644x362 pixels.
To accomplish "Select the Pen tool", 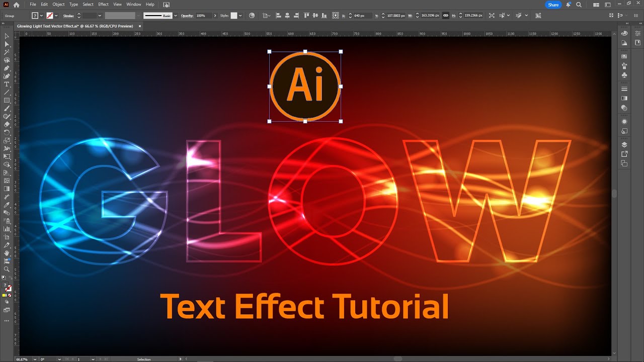I will tap(7, 68).
